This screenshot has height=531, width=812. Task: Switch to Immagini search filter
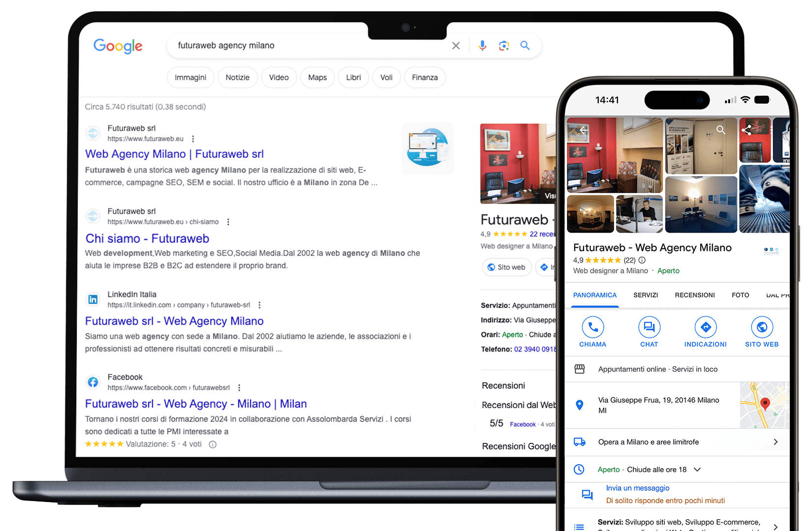pyautogui.click(x=190, y=78)
